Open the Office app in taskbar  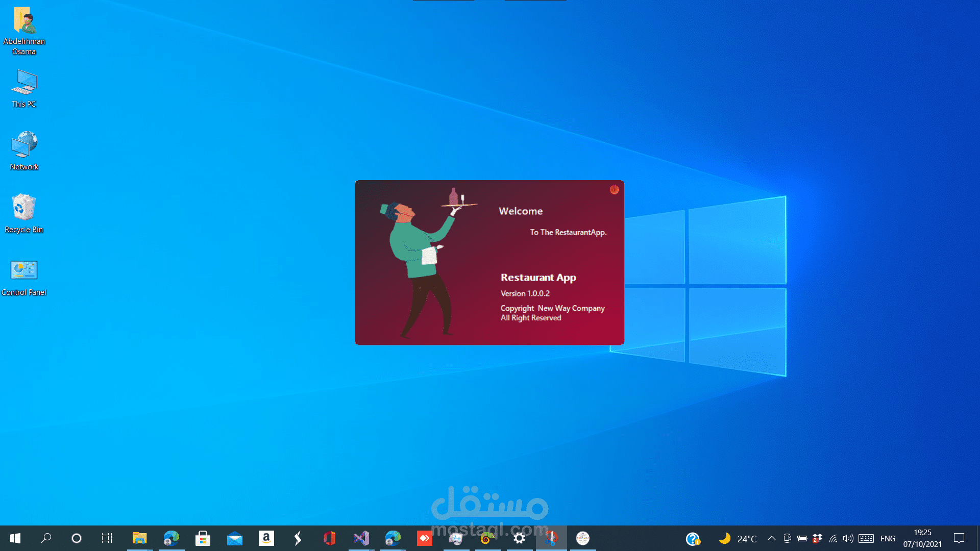tap(329, 538)
